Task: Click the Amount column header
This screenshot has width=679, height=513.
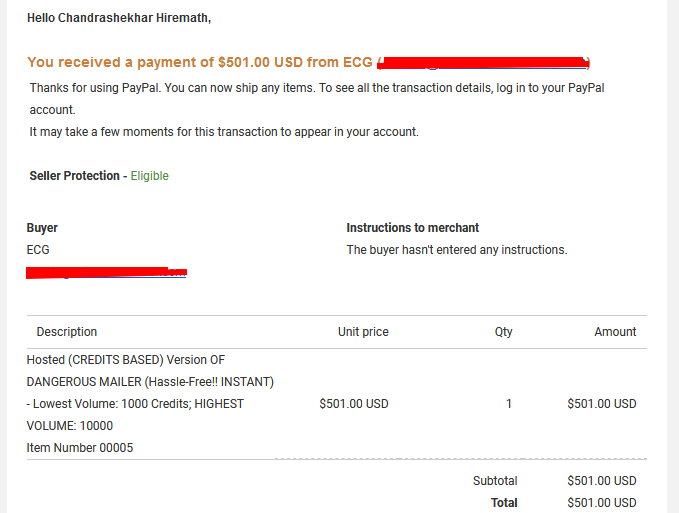Action: 615,332
